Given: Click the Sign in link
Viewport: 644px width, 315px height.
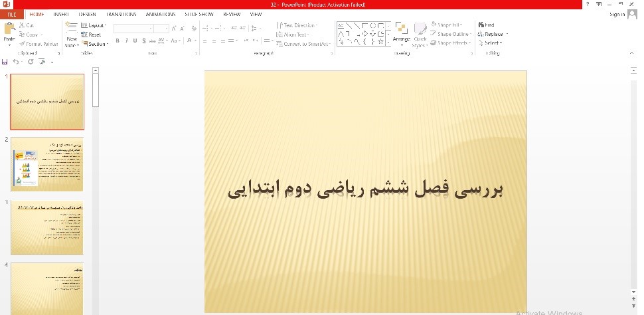Looking at the screenshot, I should pos(616,14).
